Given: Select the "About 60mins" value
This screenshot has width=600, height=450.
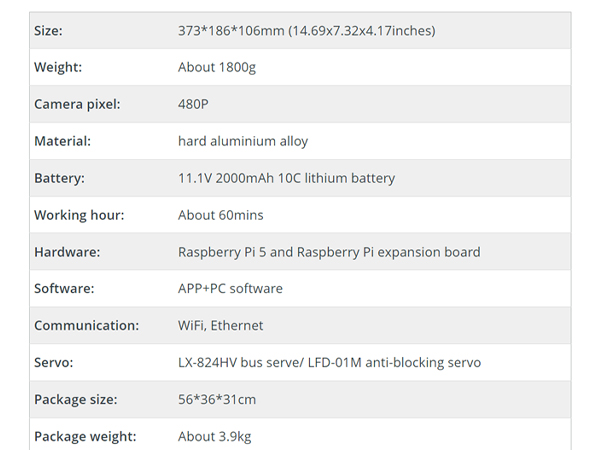Looking at the screenshot, I should [x=220, y=215].
